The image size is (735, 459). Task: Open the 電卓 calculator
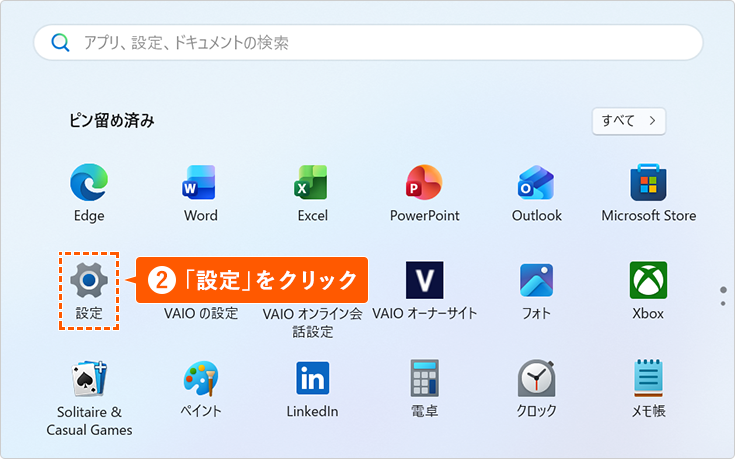pyautogui.click(x=424, y=380)
